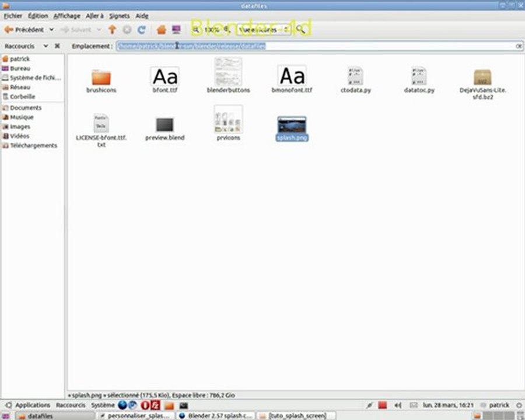
Task: Click the splash.png thumbnail
Action: click(292, 125)
